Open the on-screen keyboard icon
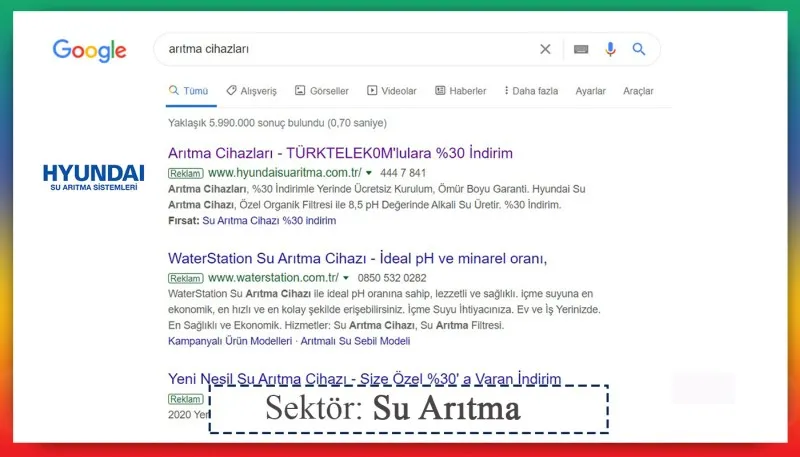This screenshot has width=800, height=457. 581,49
